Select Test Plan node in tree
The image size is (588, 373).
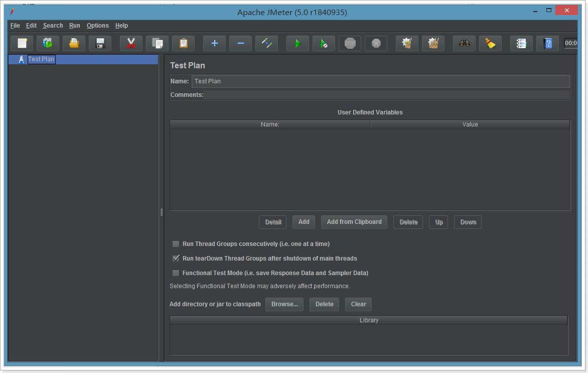[x=41, y=59]
